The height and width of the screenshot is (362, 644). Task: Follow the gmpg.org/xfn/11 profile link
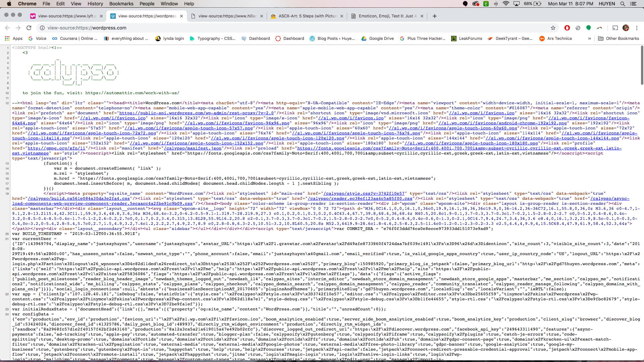57,148
